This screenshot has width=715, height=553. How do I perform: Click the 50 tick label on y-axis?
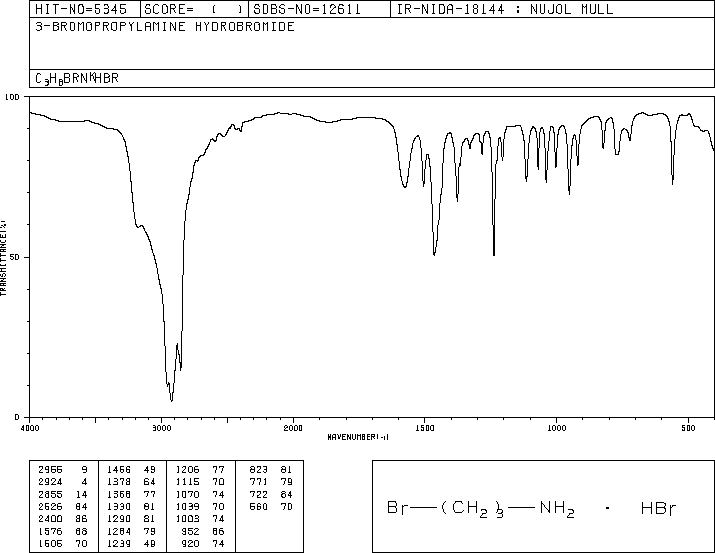click(15, 257)
